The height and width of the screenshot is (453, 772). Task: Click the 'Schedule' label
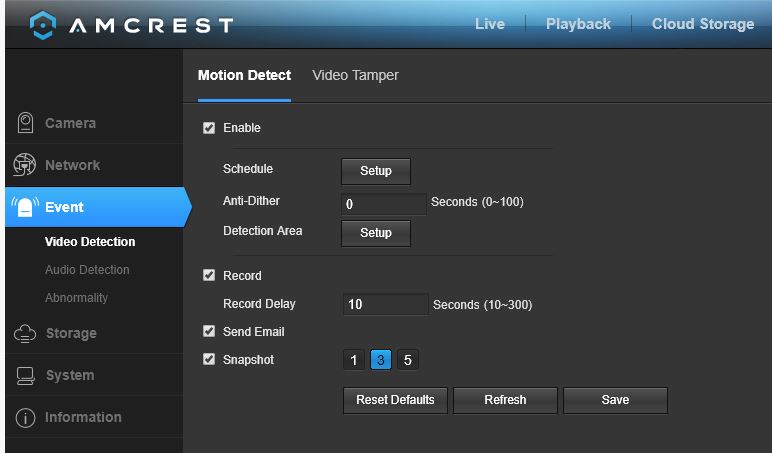point(248,169)
